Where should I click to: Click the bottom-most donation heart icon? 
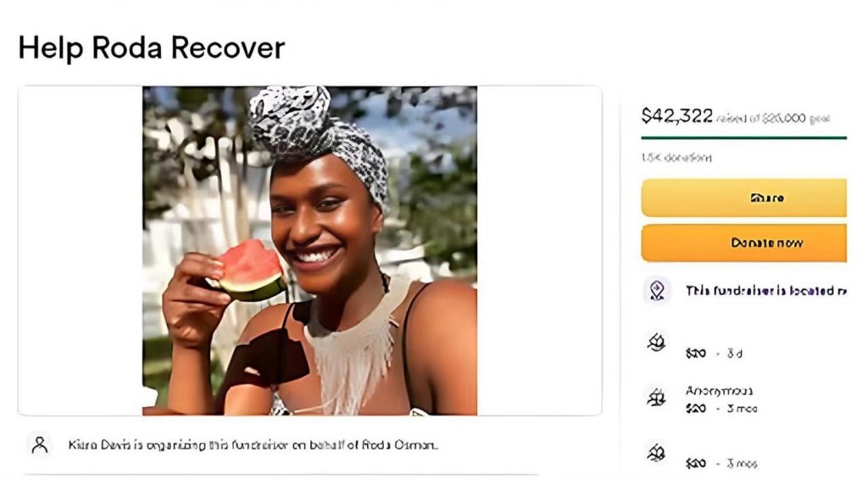pos(656,453)
